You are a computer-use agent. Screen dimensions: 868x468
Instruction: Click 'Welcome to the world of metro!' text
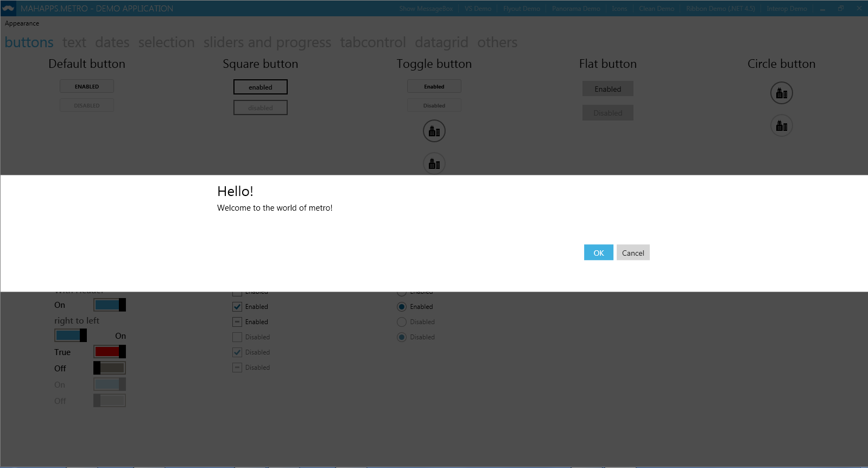click(x=275, y=208)
